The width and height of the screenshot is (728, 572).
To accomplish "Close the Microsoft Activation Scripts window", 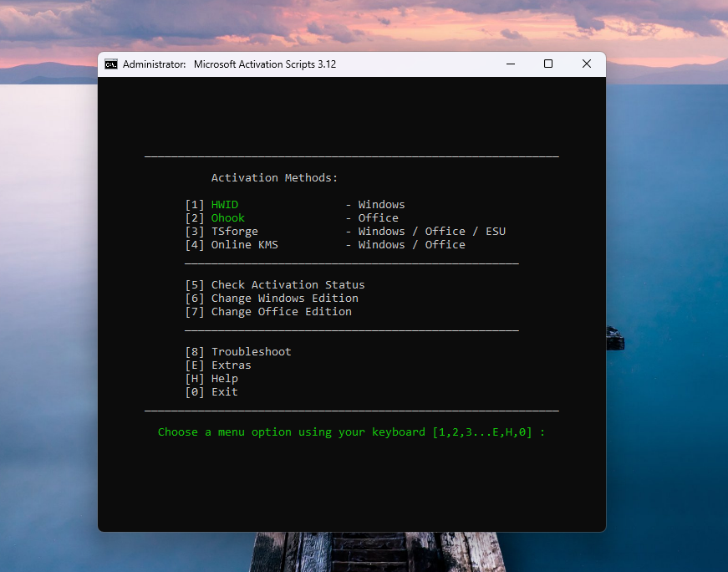I will click(x=587, y=64).
